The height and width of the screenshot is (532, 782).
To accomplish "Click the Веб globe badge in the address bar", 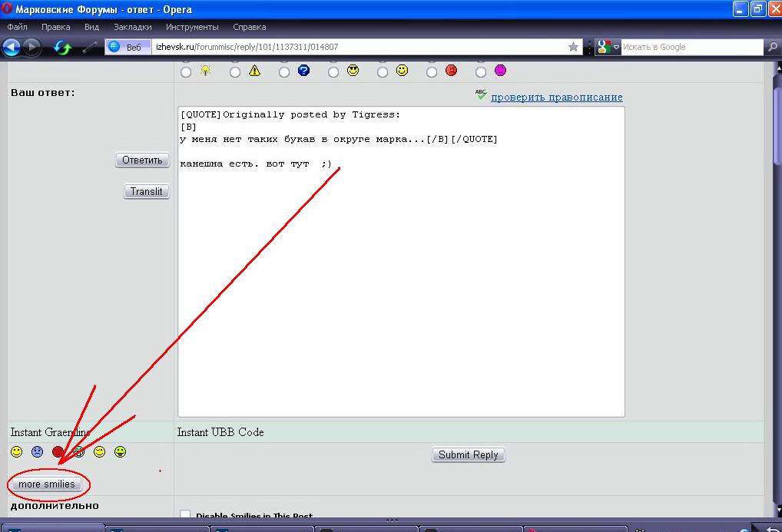I will pyautogui.click(x=128, y=47).
